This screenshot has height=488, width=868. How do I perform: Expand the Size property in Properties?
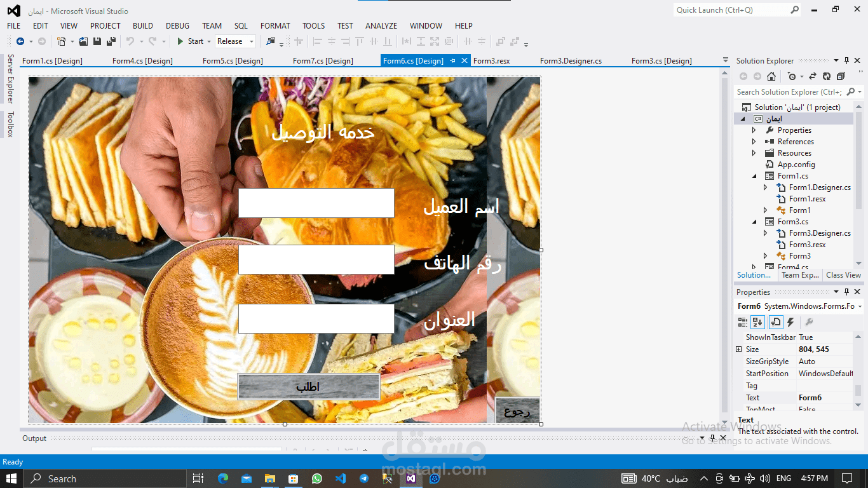pos(738,349)
